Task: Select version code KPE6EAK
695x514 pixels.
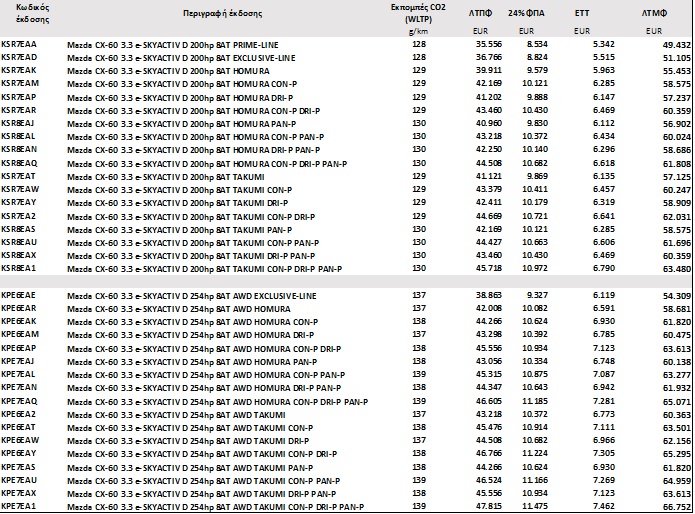Action: point(19,321)
